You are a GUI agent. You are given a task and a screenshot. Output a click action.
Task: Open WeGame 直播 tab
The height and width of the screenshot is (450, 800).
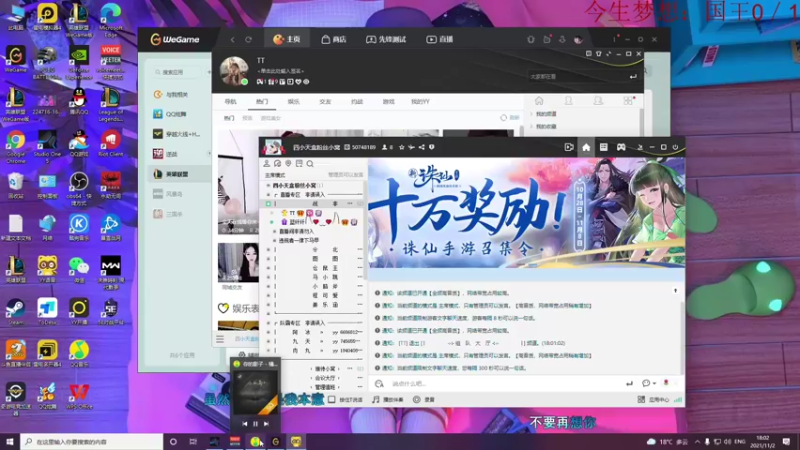pyautogui.click(x=440, y=39)
